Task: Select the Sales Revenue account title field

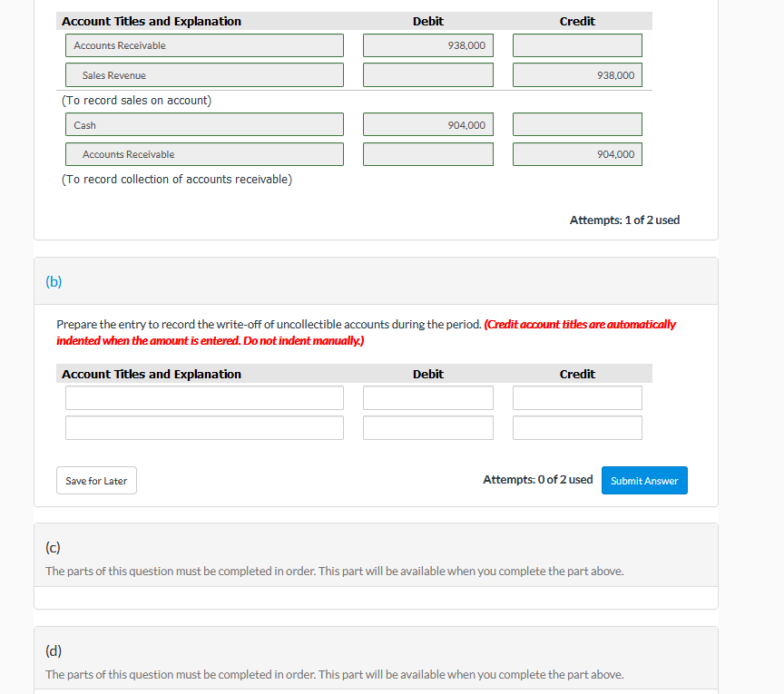Action: coord(204,75)
